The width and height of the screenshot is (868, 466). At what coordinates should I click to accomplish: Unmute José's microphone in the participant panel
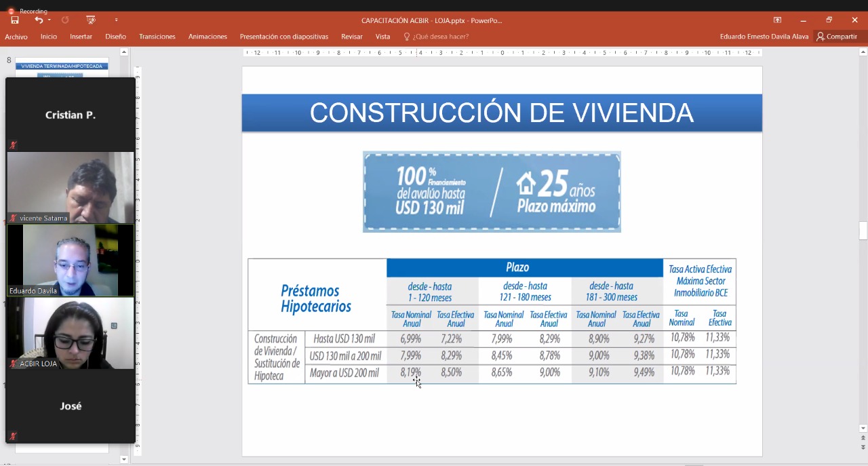[12, 436]
